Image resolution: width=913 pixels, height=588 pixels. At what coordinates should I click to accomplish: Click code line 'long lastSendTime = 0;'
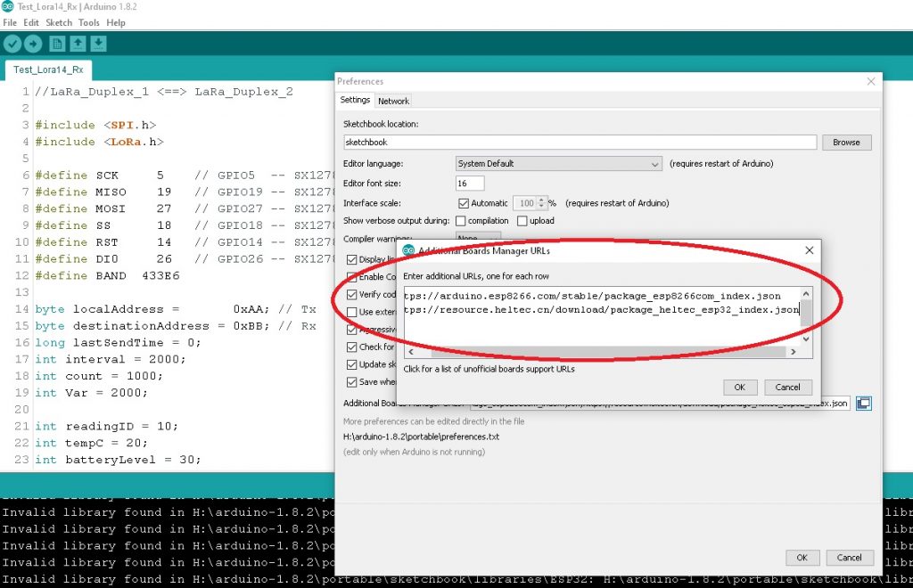click(118, 343)
